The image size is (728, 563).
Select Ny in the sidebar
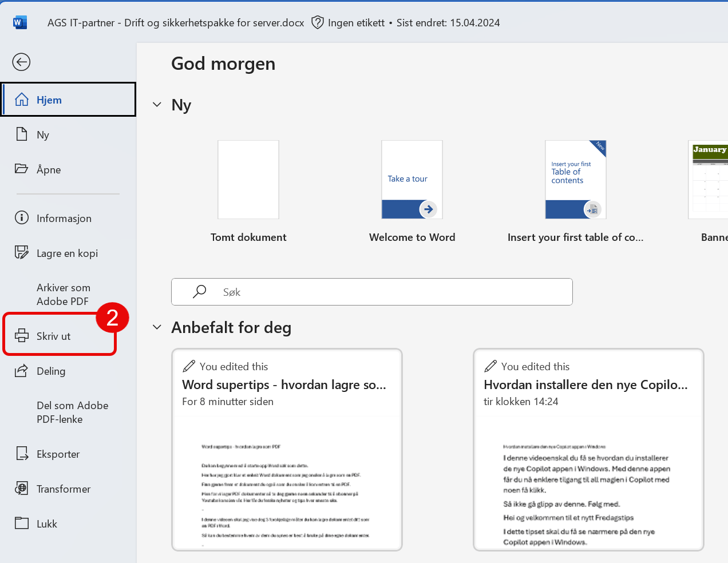[x=69, y=134]
